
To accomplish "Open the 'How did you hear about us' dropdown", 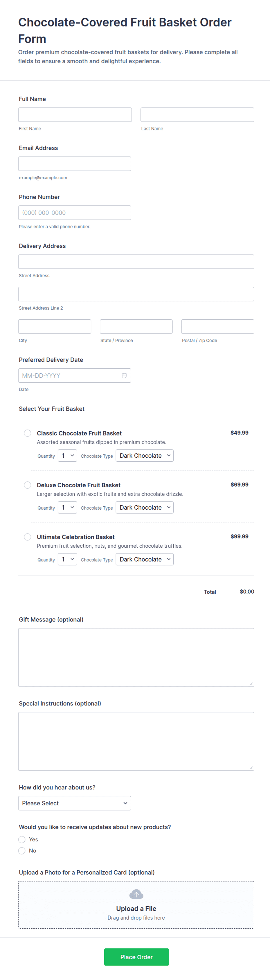I will click(75, 803).
